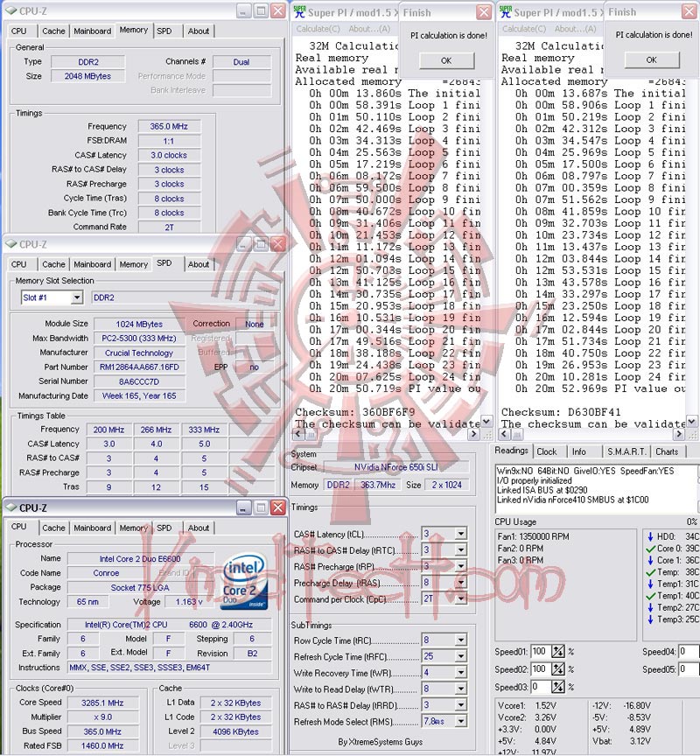700x756 pixels.
Task: Open the Calculate(C) menu in the left Super PI window
Action: tap(318, 29)
